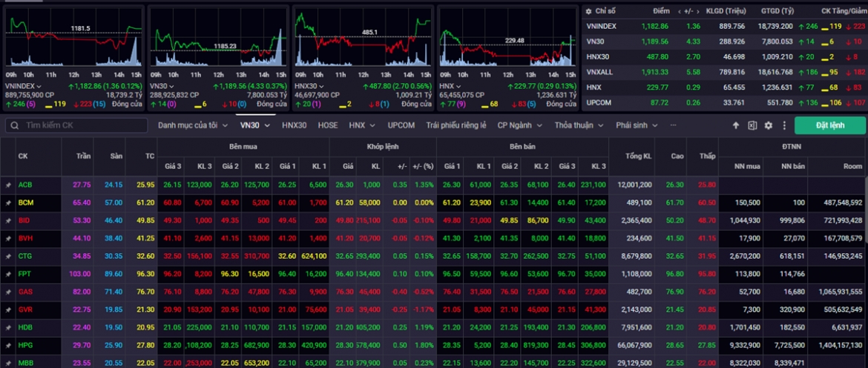Image resolution: width=868 pixels, height=368 pixels.
Task: Click the Đặt lệnh button
Action: [830, 125]
